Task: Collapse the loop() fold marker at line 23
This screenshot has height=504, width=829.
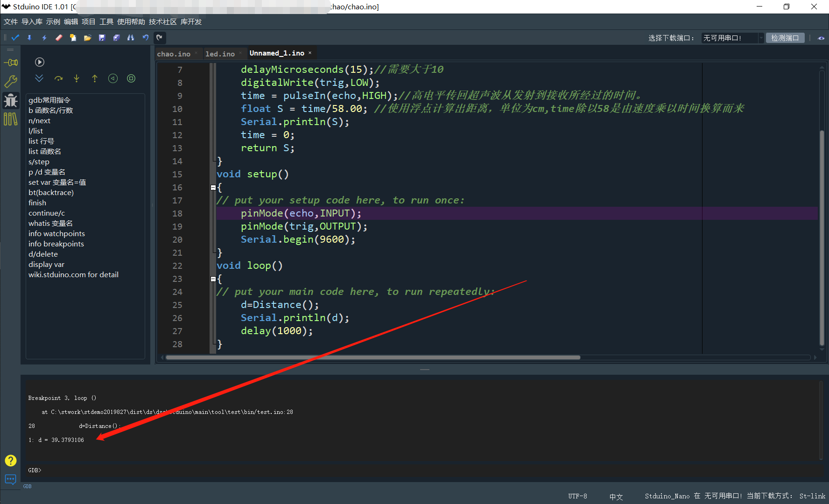Action: click(x=213, y=279)
